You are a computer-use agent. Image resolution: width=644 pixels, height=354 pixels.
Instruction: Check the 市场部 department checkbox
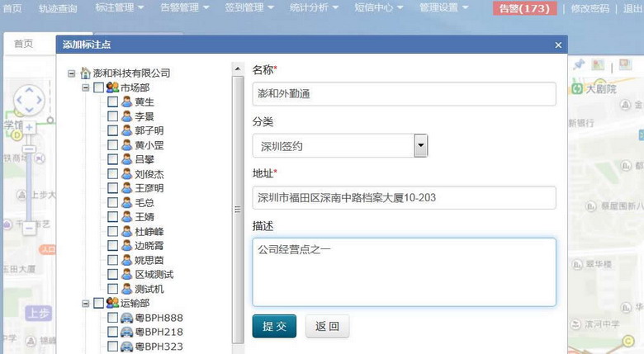click(98, 87)
